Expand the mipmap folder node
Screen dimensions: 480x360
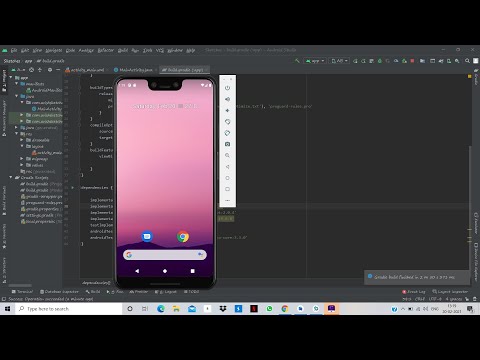click(x=22, y=159)
